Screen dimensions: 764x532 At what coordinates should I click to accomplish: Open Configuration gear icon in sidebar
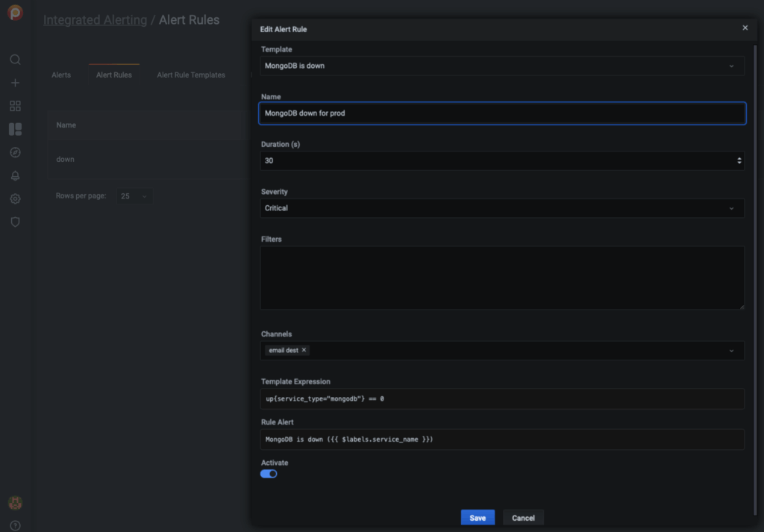[x=15, y=199]
